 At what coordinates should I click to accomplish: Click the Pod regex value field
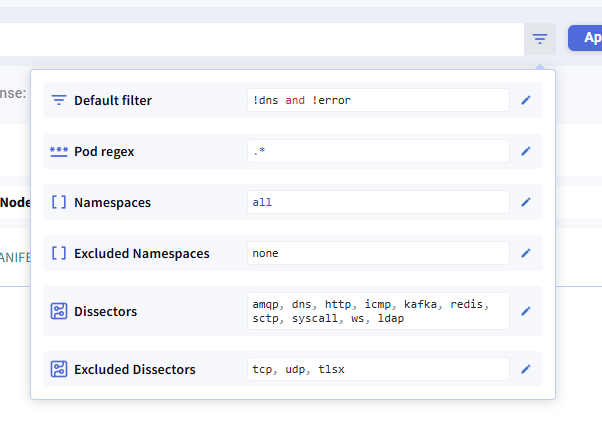pyautogui.click(x=378, y=151)
